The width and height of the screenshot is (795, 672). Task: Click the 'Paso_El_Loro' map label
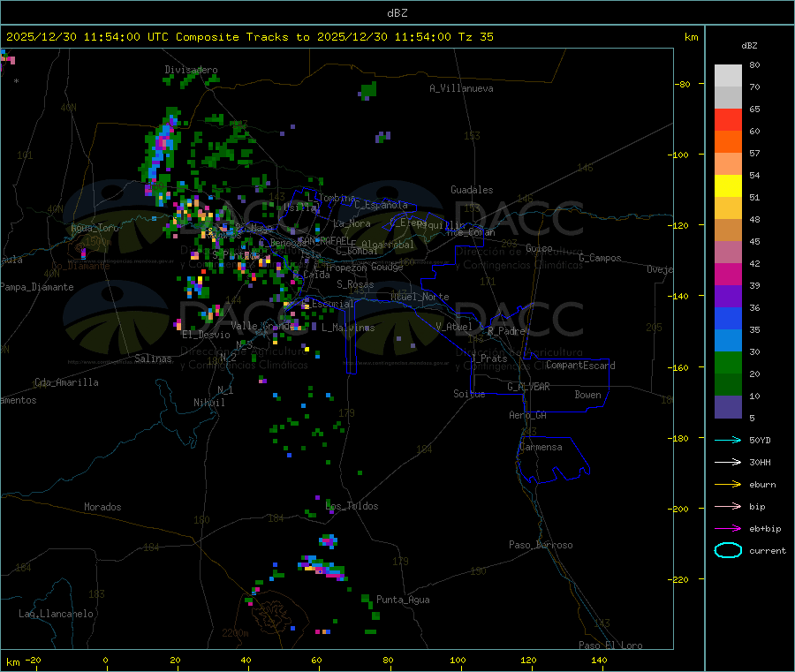click(x=610, y=646)
